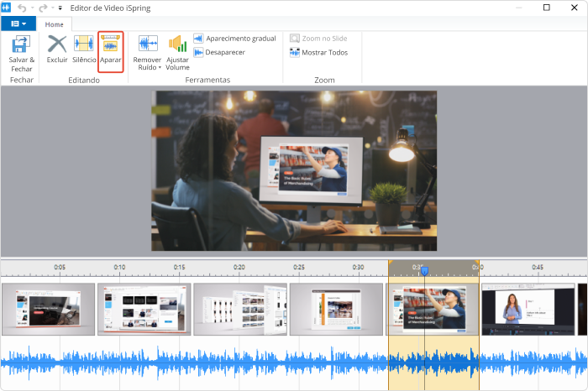This screenshot has width=588, height=391.
Task: Click the 0:25 mark on the ruler
Action: pos(299,267)
